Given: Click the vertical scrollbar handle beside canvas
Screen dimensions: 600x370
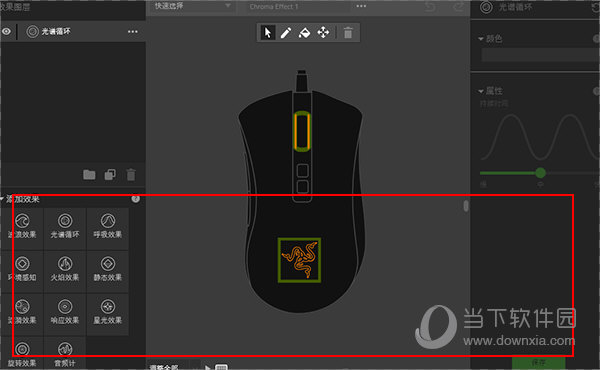Looking at the screenshot, I should (x=466, y=206).
